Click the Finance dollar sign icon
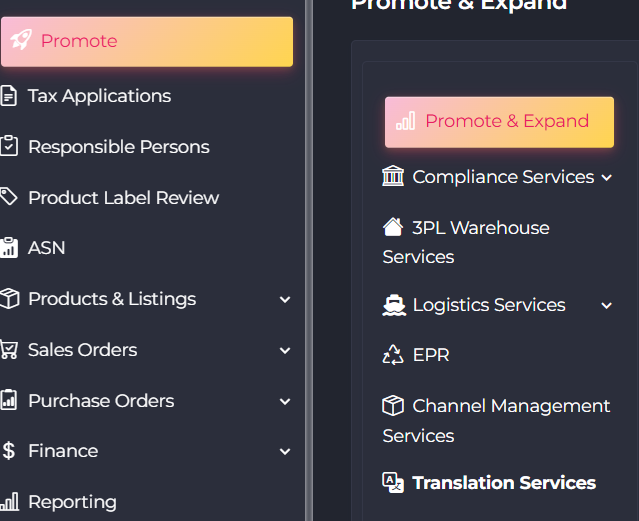The width and height of the screenshot is (639, 521). [9, 451]
